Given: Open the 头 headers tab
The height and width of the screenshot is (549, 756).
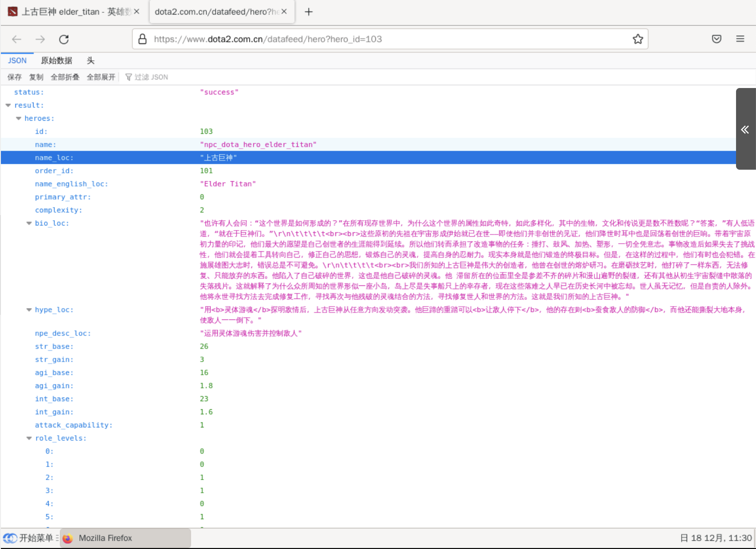Looking at the screenshot, I should 91,61.
